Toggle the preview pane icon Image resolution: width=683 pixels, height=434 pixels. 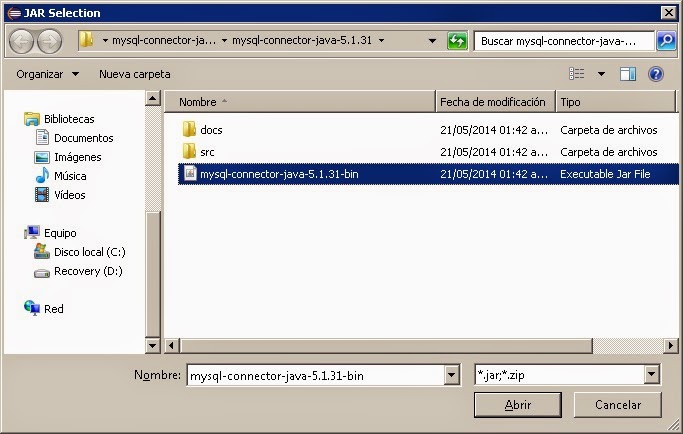[628, 74]
